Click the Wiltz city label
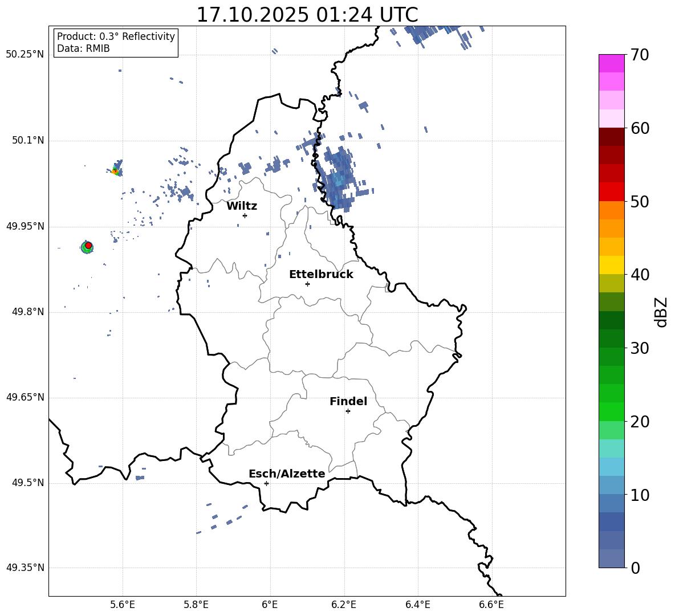Viewport: 675px width, 616px height. click(242, 206)
